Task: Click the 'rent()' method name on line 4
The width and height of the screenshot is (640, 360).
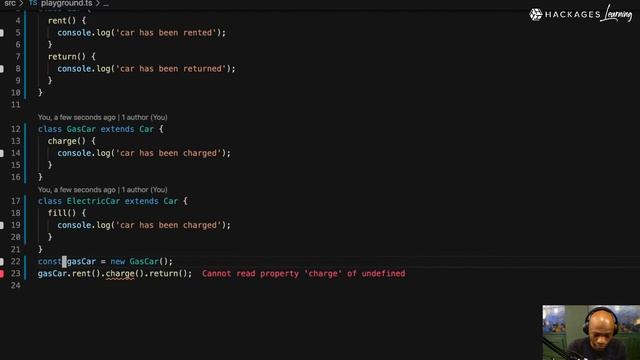Action: click(x=62, y=20)
